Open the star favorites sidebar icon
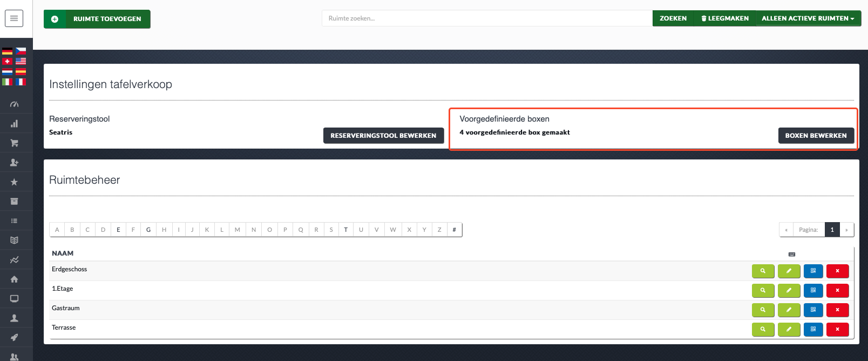The height and width of the screenshot is (361, 868). pos(14,182)
